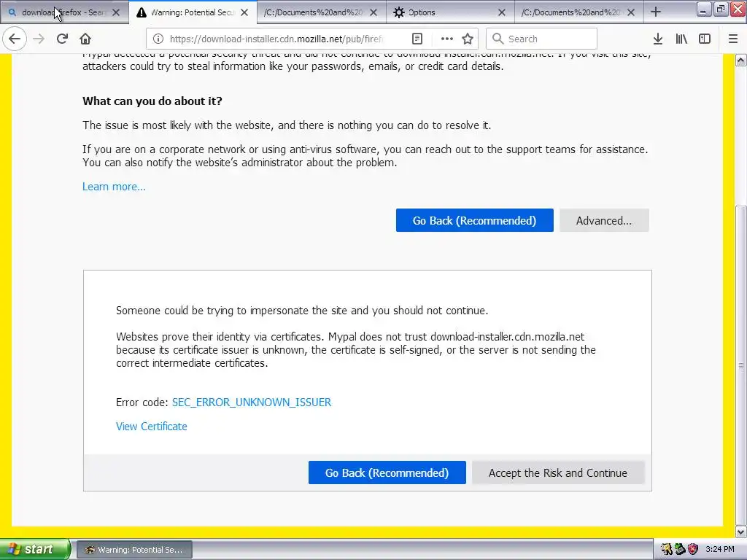Open the View Certificate link
This screenshot has width=747, height=560.
[x=152, y=427]
